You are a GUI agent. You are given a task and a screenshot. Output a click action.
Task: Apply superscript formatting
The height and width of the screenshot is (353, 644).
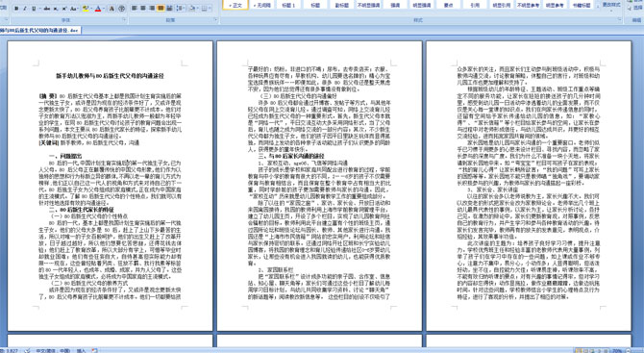64,9
